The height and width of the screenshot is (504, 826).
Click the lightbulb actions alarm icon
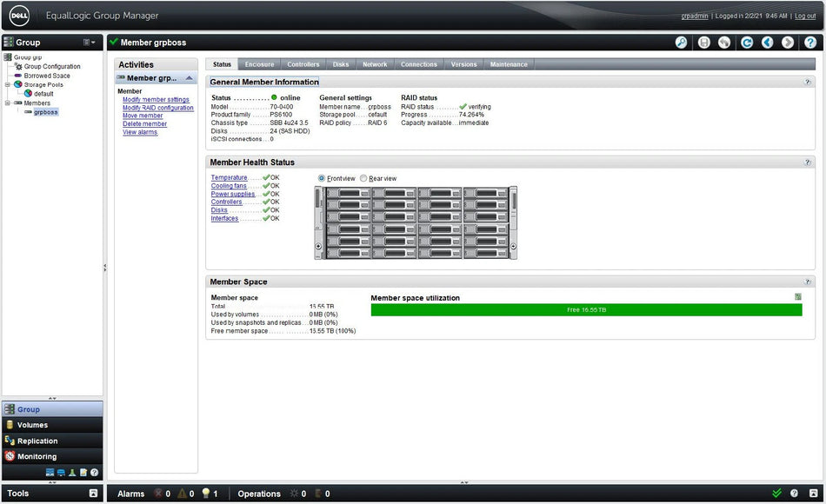(206, 494)
